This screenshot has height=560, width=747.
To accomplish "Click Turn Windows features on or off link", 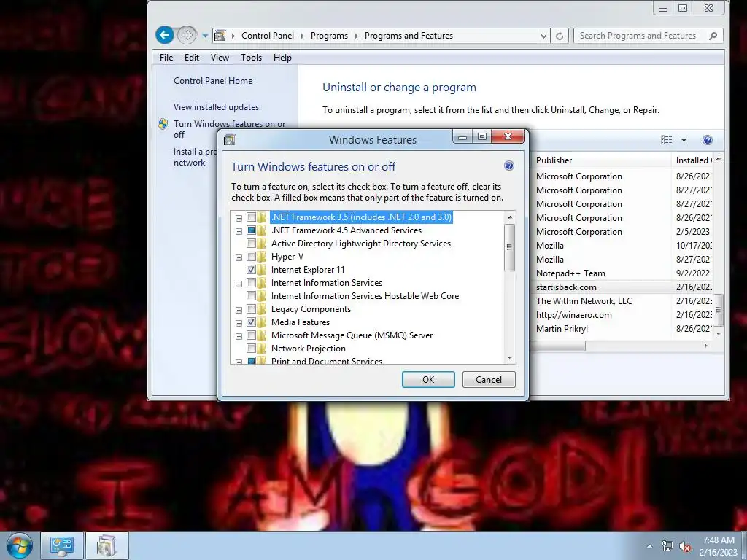I will coord(230,129).
